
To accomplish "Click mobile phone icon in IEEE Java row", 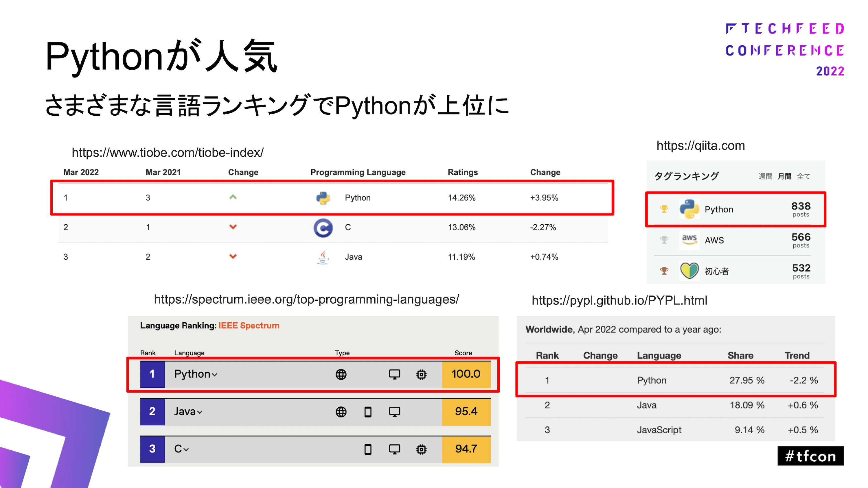I will 368,412.
